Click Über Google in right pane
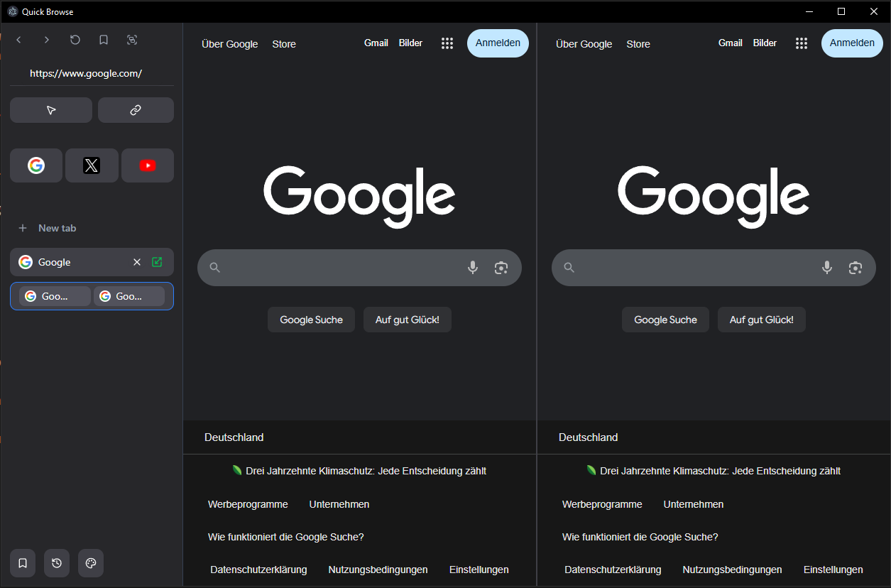Image resolution: width=891 pixels, height=588 pixels. pyautogui.click(x=584, y=44)
